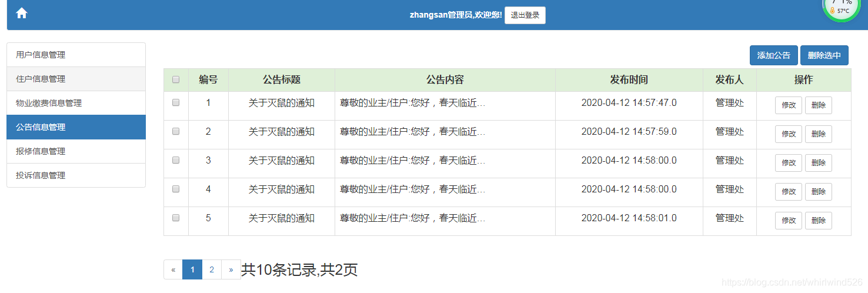Click 修改 for announcement 3
The width and height of the screenshot is (868, 293).
[789, 163]
